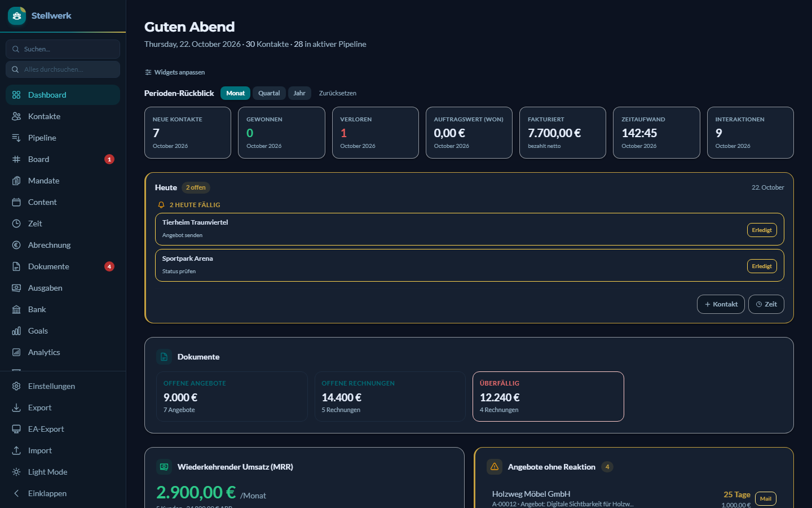Collapse the sidebar with Einklappen
Screen dimensions: 812x508
(x=63, y=493)
